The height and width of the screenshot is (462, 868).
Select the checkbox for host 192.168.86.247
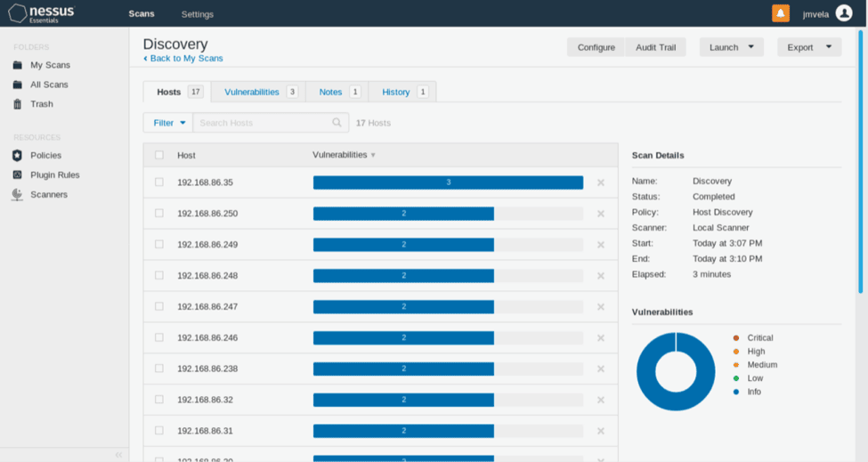(x=159, y=306)
